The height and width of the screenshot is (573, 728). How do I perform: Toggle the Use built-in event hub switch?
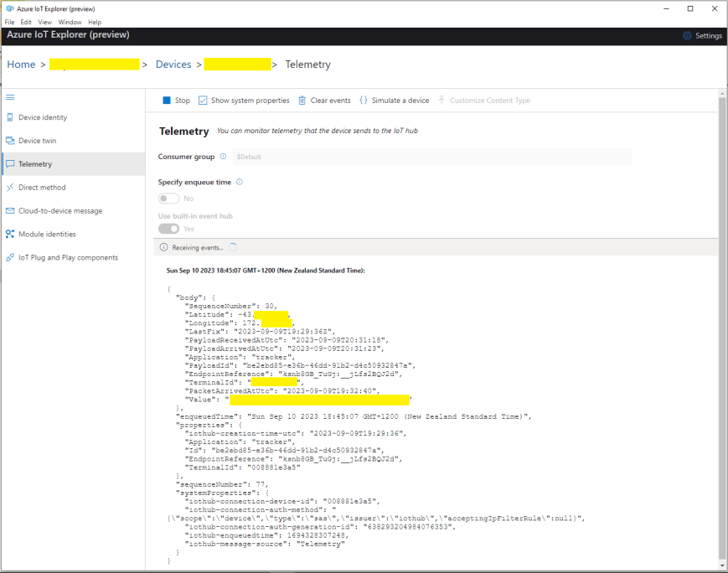coord(168,229)
